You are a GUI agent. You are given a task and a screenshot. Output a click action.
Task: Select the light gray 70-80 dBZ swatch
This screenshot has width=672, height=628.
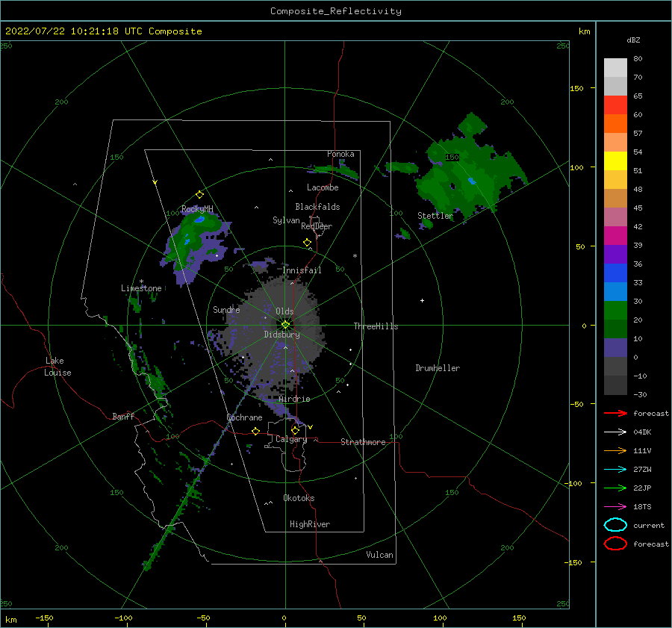pyautogui.click(x=615, y=68)
